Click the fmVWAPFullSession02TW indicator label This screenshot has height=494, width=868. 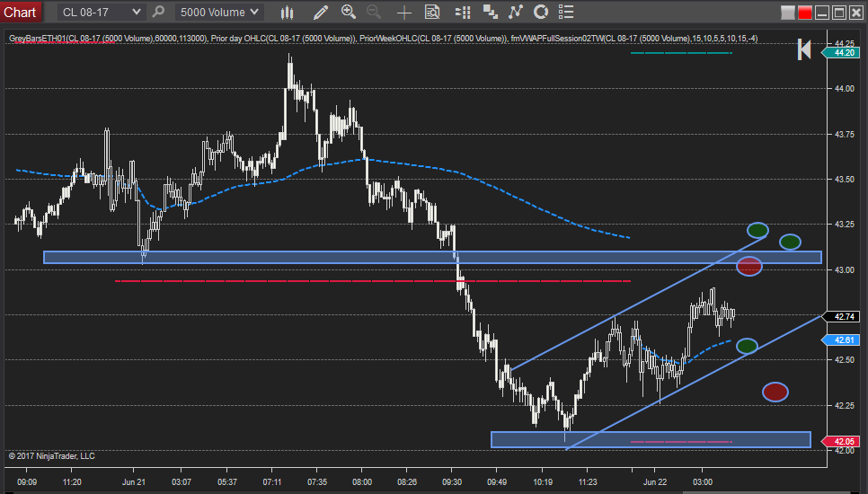click(634, 38)
